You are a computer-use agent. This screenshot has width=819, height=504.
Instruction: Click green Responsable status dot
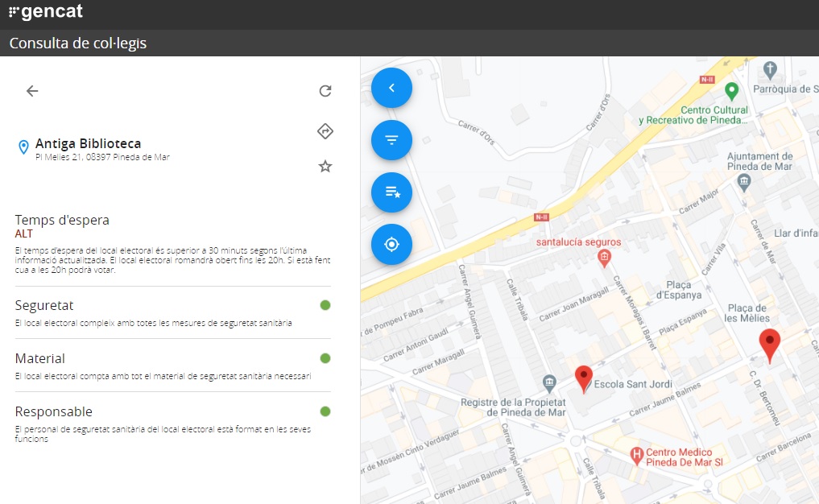tap(325, 411)
